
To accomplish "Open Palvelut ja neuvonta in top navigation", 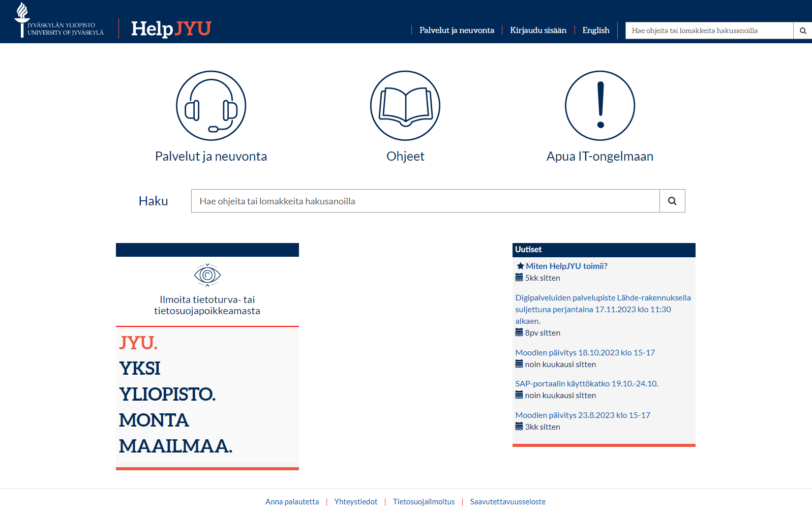I will click(457, 31).
